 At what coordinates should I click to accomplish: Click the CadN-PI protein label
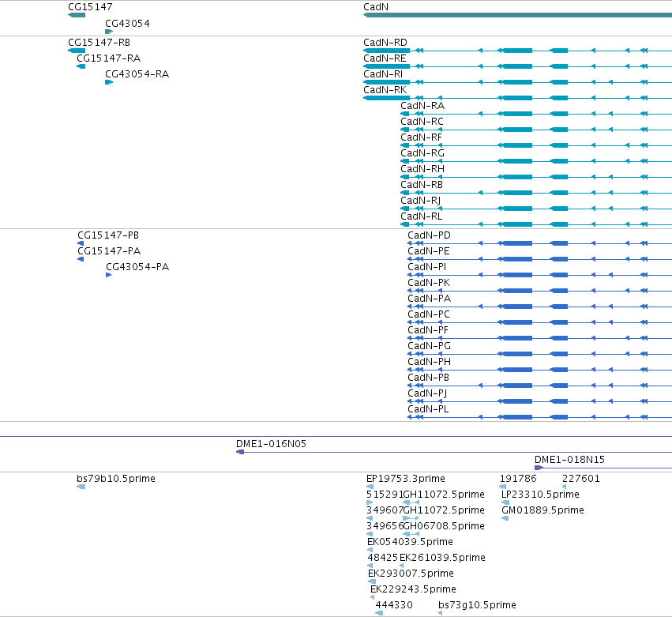[427, 267]
